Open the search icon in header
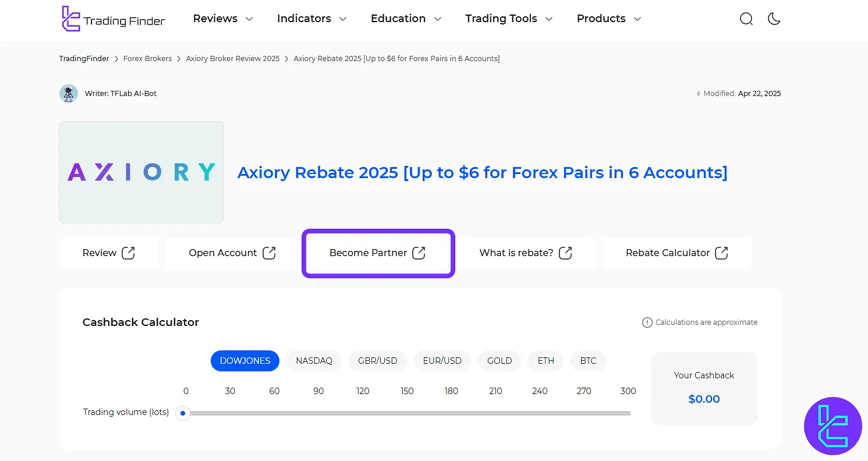The width and height of the screenshot is (868, 461). click(746, 19)
